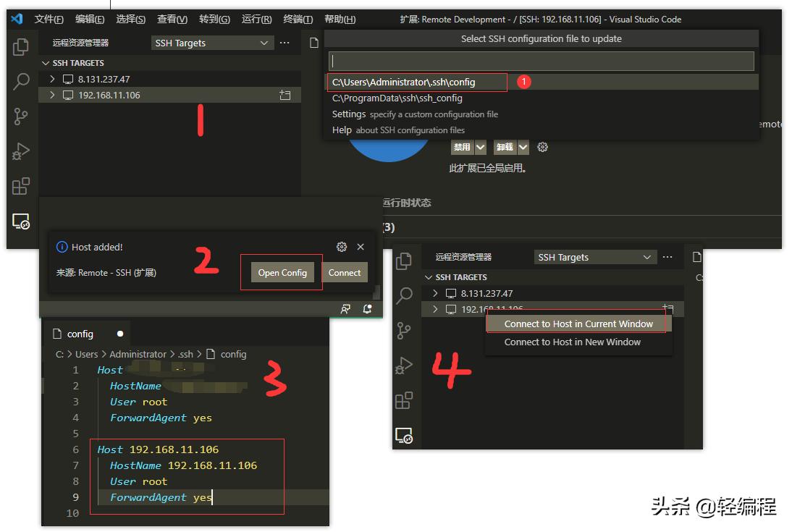Open Remote Explorer in top activity bar
Screen dimensions: 792x532
[21, 221]
